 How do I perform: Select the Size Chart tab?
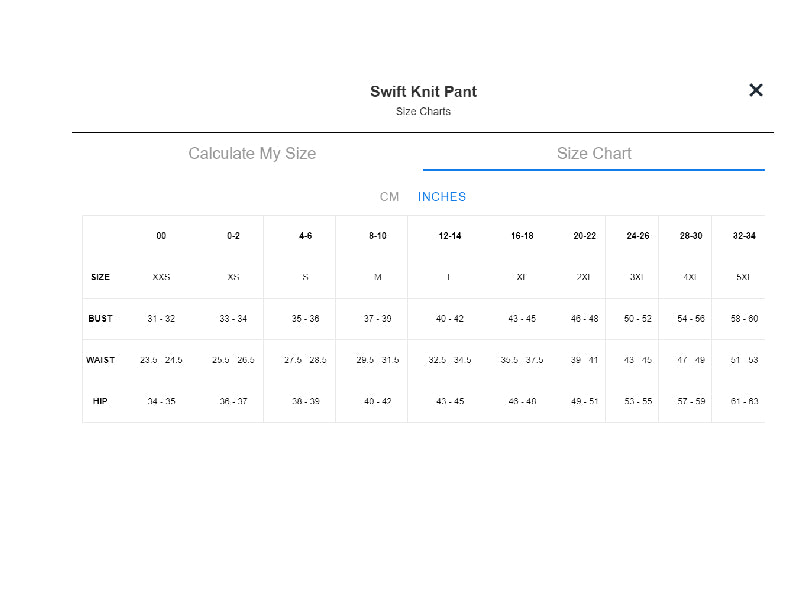coord(594,153)
